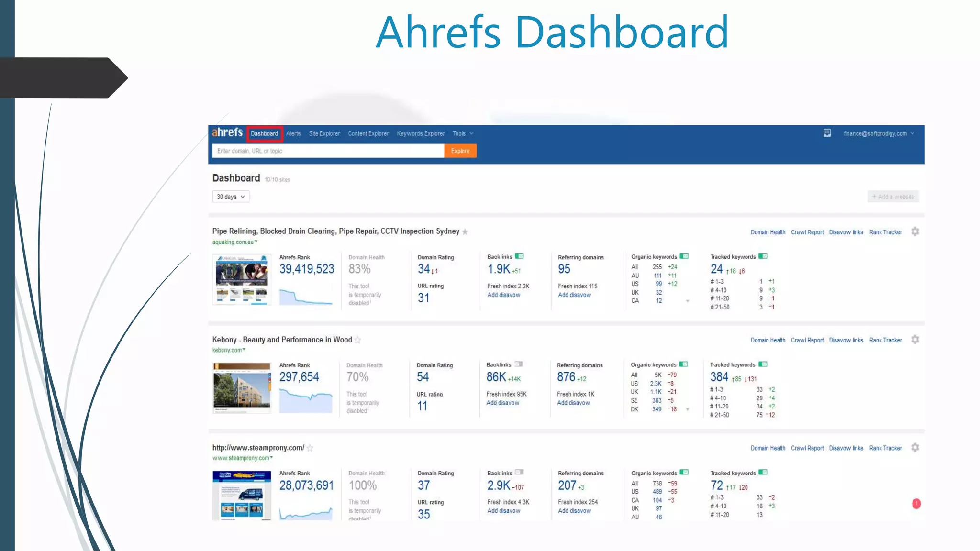Toggle Organic keywords switch for steamprony.com
The width and height of the screenshot is (980, 551).
[684, 472]
